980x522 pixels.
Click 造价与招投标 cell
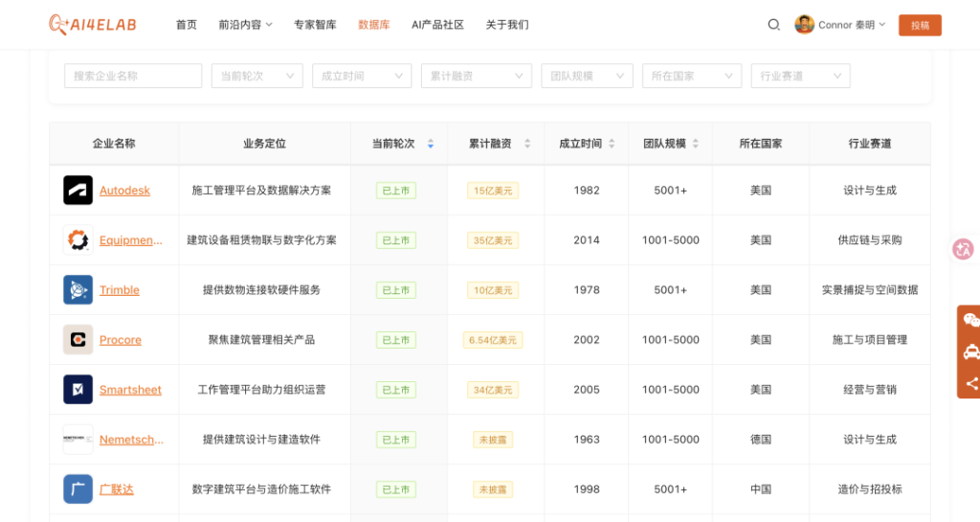[x=869, y=489]
